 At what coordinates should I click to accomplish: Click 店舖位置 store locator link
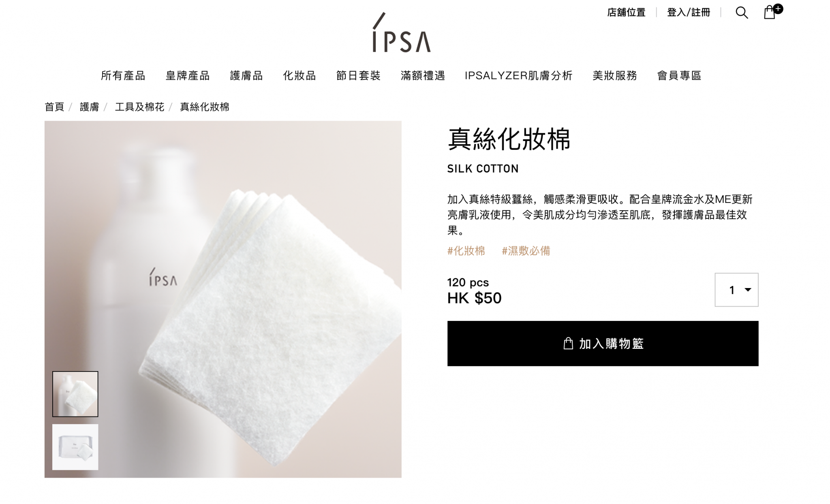coord(626,13)
